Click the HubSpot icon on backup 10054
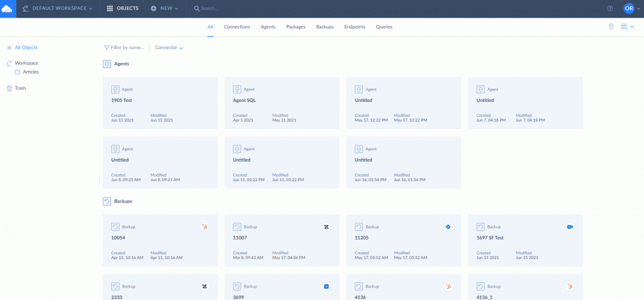The width and height of the screenshot is (644, 300). tap(204, 226)
